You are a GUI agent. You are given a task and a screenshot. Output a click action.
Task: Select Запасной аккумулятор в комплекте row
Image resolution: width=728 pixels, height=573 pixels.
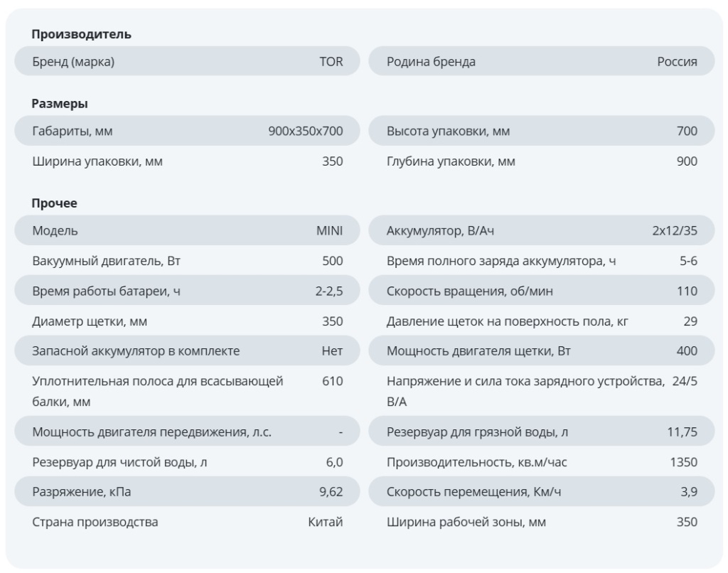click(x=188, y=351)
